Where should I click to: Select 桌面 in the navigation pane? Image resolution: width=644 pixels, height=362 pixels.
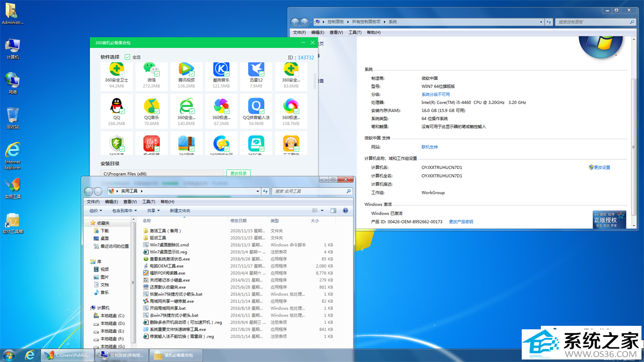tap(104, 238)
